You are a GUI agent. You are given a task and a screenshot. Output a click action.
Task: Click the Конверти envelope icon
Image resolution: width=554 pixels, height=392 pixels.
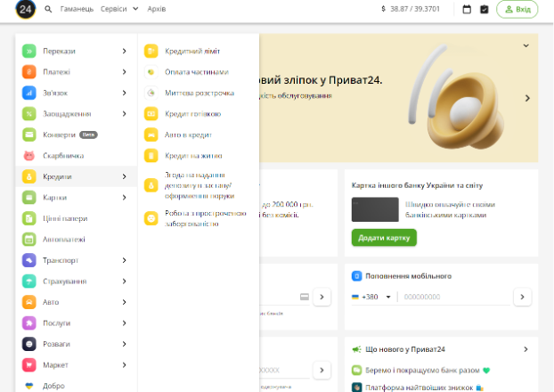point(29,135)
